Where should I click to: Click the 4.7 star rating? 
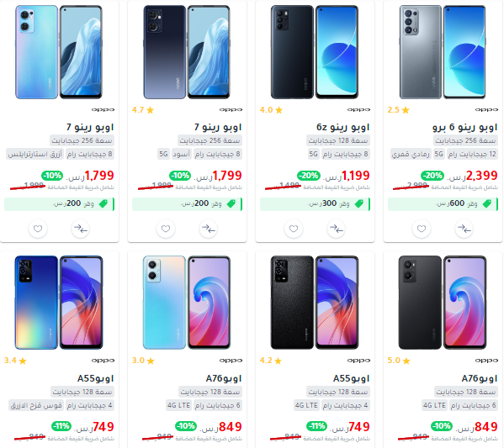143,110
